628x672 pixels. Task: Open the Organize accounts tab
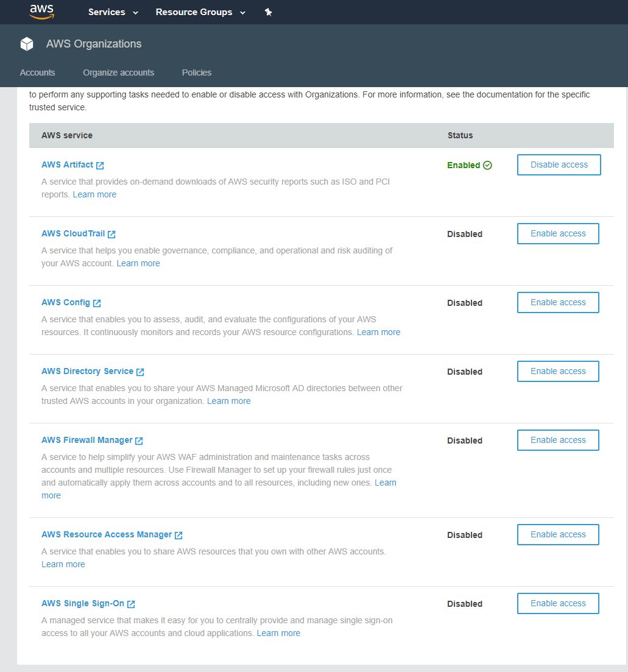point(119,73)
